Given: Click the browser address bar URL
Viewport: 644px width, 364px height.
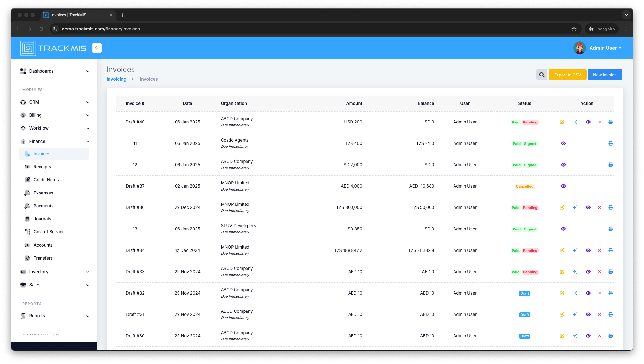Looking at the screenshot, I should [x=101, y=29].
